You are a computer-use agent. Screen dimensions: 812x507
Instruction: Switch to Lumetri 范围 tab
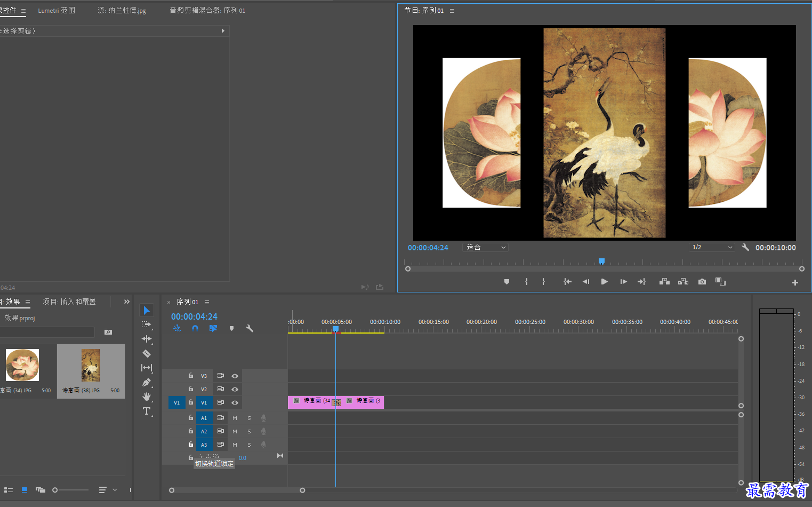(57, 11)
